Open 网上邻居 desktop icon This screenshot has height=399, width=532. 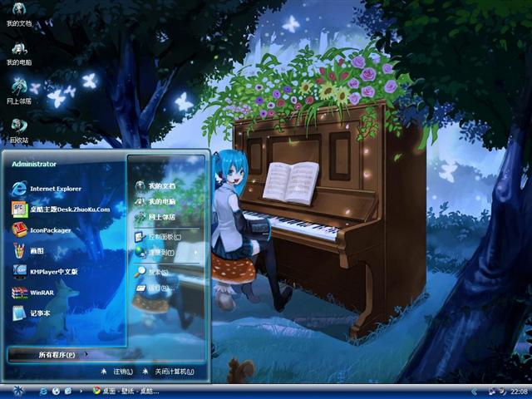click(19, 91)
